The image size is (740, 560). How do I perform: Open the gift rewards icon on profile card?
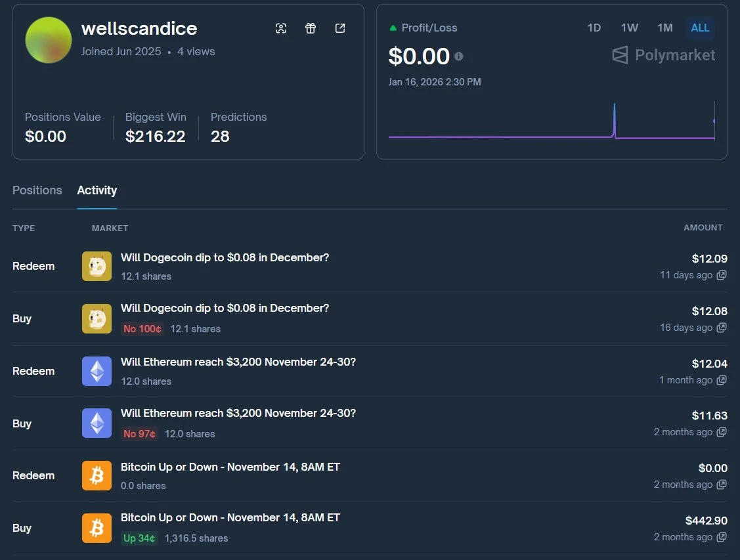tap(310, 28)
